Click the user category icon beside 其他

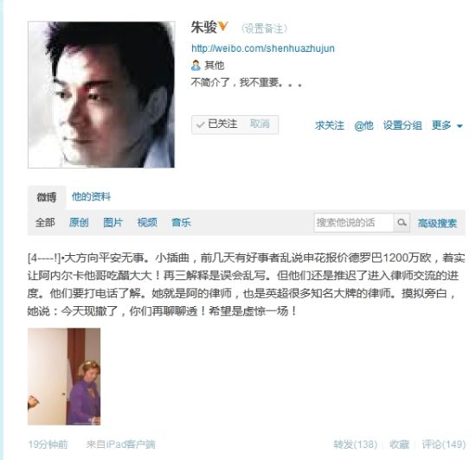coord(196,65)
